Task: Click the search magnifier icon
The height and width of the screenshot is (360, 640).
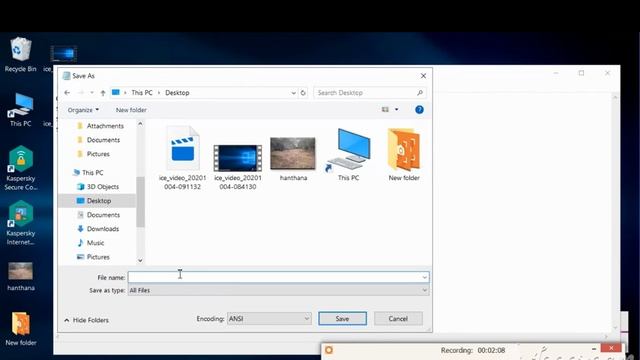Action: click(420, 93)
